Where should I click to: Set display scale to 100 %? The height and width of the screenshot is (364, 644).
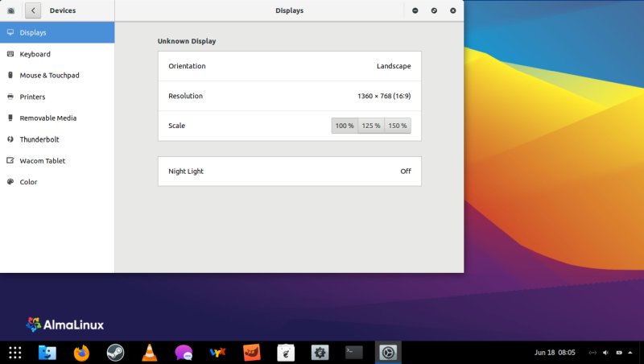click(x=345, y=126)
